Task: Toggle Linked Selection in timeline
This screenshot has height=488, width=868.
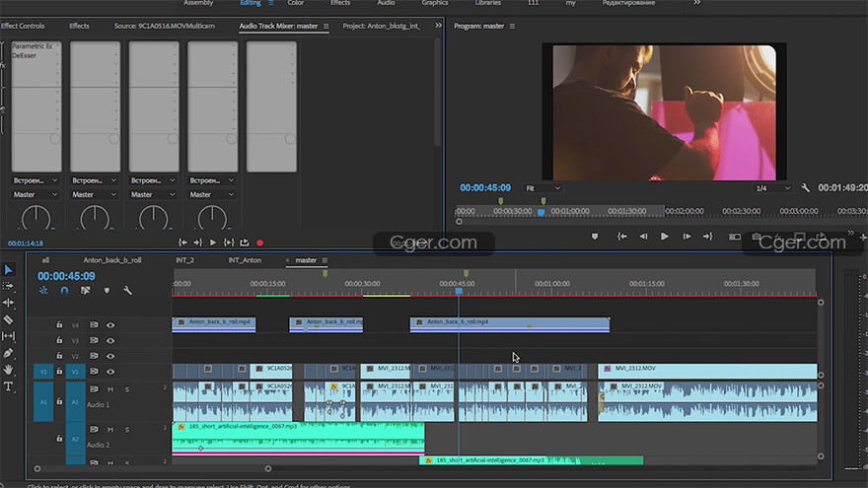Action: [x=85, y=291]
